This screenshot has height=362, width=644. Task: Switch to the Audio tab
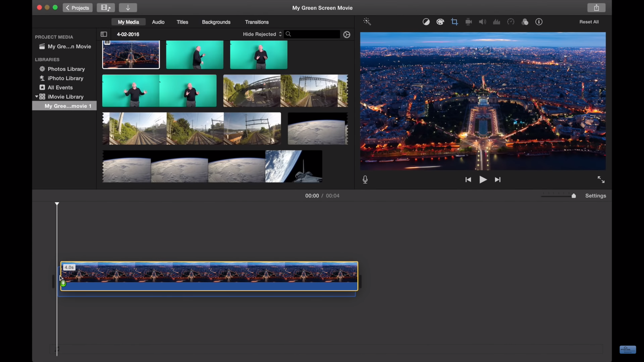(158, 22)
